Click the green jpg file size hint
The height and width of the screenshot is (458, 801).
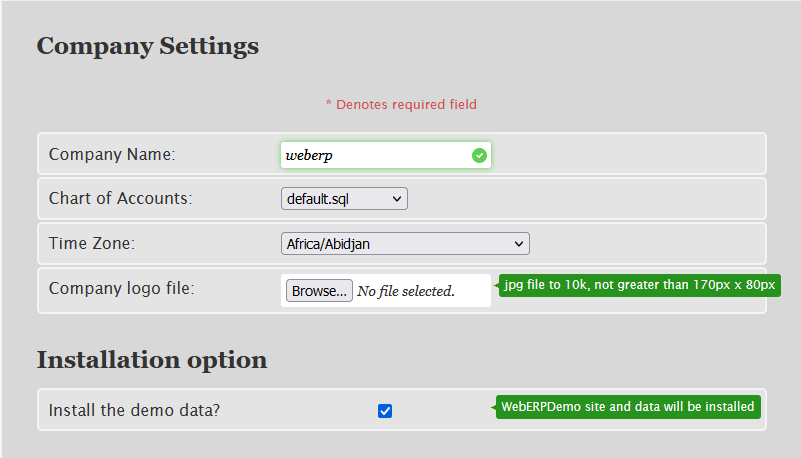(640, 285)
